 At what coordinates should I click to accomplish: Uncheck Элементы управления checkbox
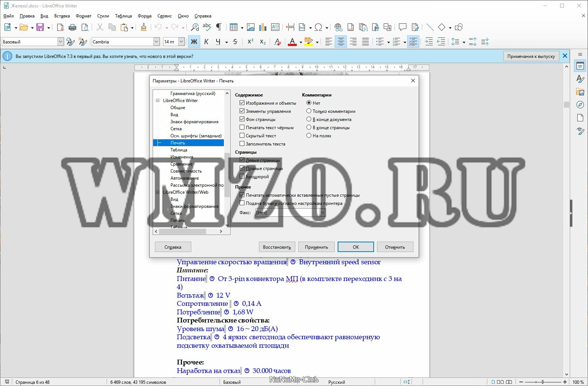pos(242,111)
